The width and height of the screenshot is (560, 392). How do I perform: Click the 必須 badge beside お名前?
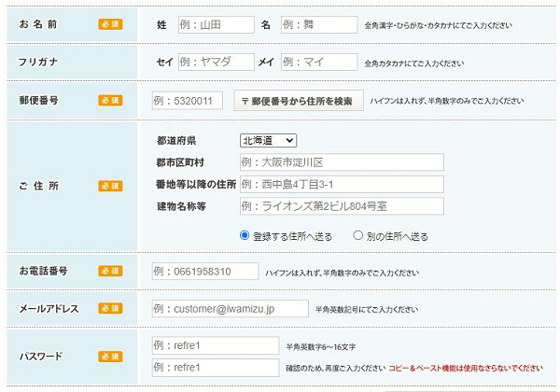(x=110, y=24)
